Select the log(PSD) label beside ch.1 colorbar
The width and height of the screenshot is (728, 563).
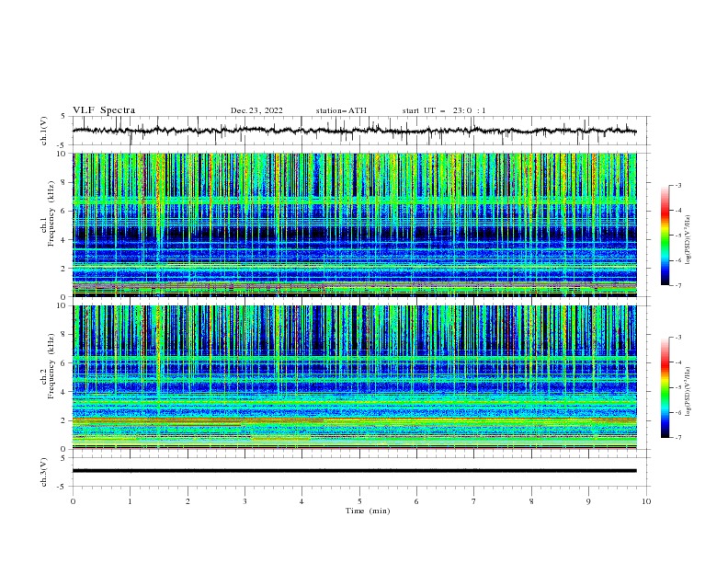point(688,240)
